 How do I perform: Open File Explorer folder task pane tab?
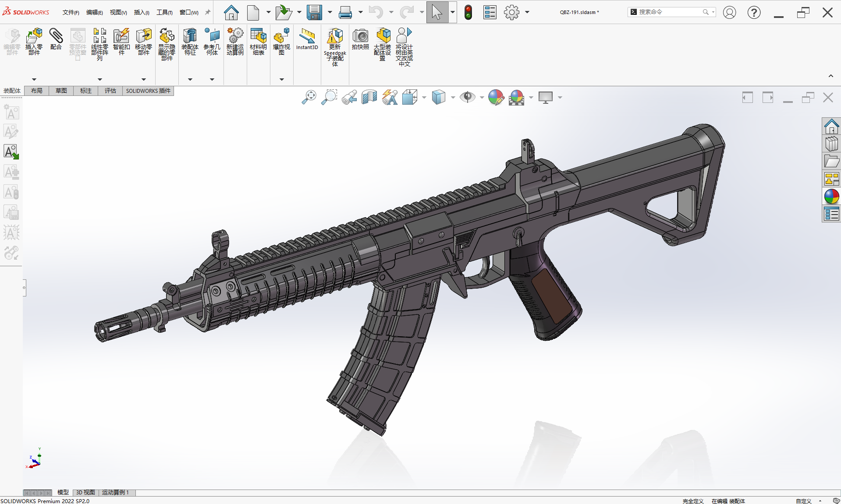coord(831,161)
